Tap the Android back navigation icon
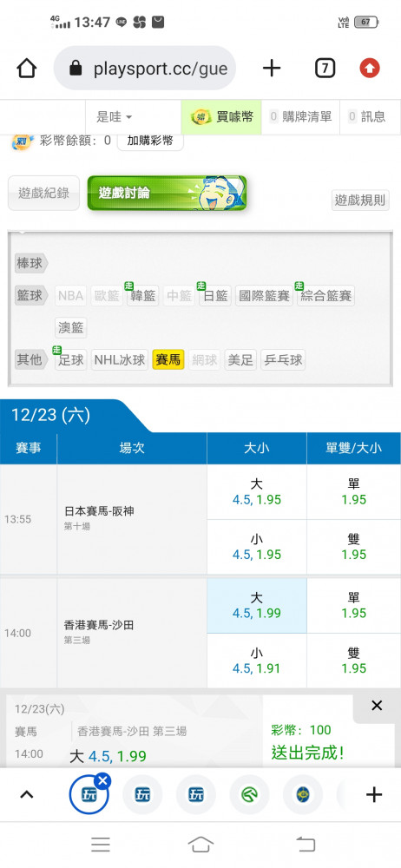Screen dimensions: 401x868 pos(306,845)
